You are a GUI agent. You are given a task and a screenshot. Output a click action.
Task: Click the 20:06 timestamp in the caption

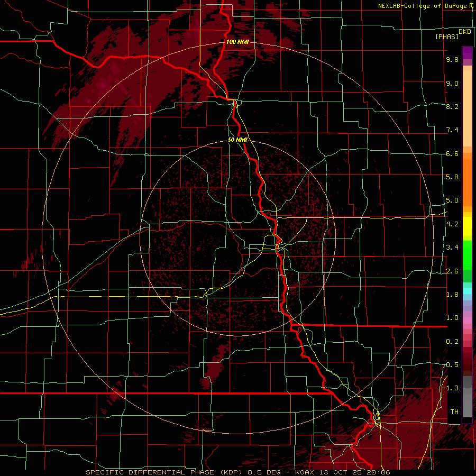[378, 472]
